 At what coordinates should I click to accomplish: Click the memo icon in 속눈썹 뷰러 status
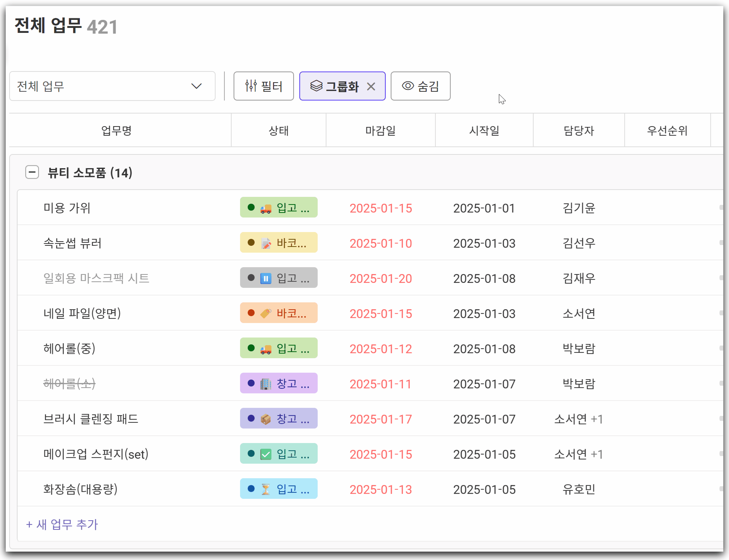266,243
